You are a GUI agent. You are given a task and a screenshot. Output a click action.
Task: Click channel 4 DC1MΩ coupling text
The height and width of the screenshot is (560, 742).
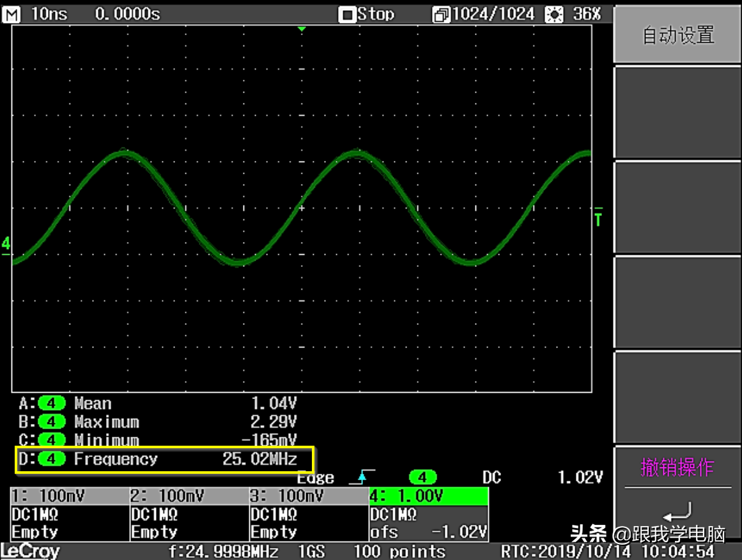394,514
